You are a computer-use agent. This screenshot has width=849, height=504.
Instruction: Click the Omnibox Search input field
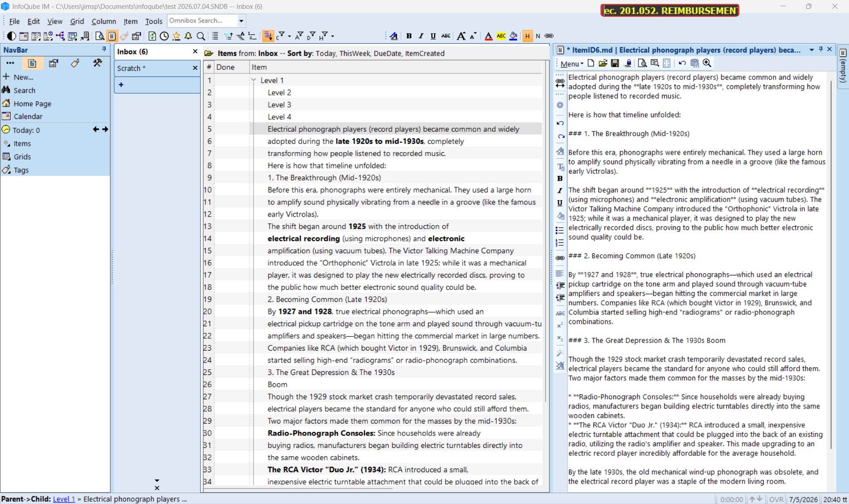pos(202,21)
